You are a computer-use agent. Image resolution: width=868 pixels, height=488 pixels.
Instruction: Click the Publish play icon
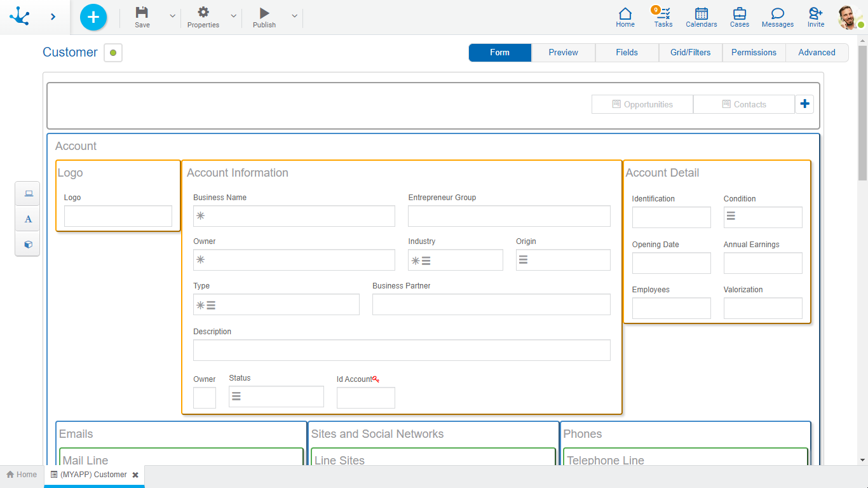click(x=264, y=13)
